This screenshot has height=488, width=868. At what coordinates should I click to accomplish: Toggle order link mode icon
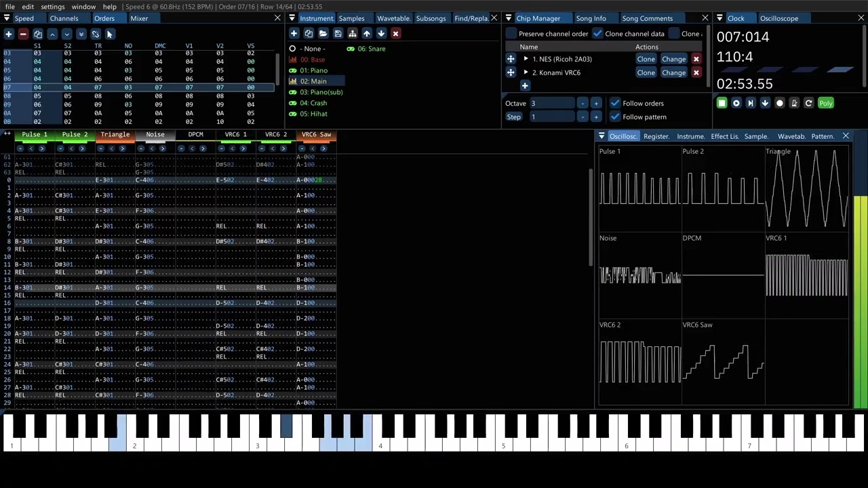pos(96,34)
